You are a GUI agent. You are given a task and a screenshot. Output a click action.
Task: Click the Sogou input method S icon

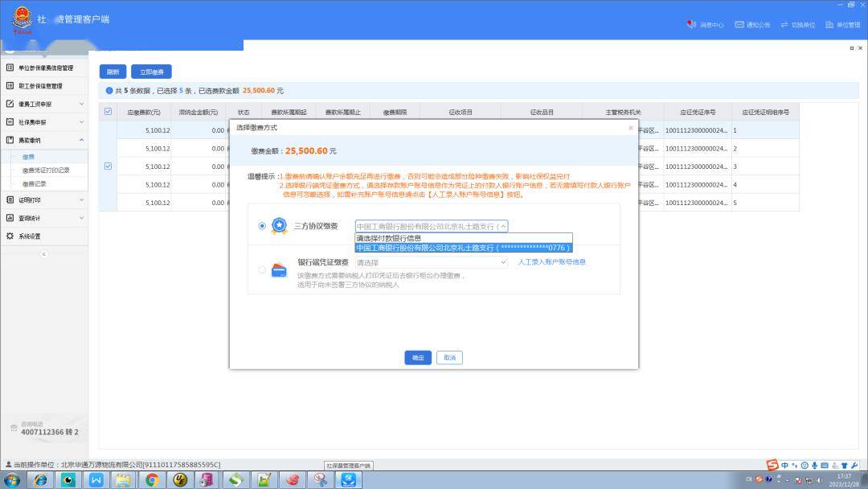coord(772,465)
